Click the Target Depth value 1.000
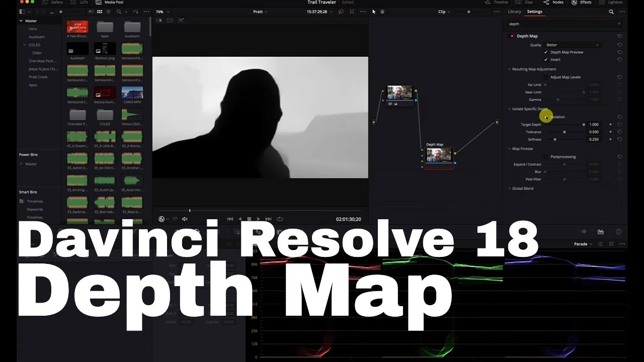644x362 pixels. tap(594, 124)
